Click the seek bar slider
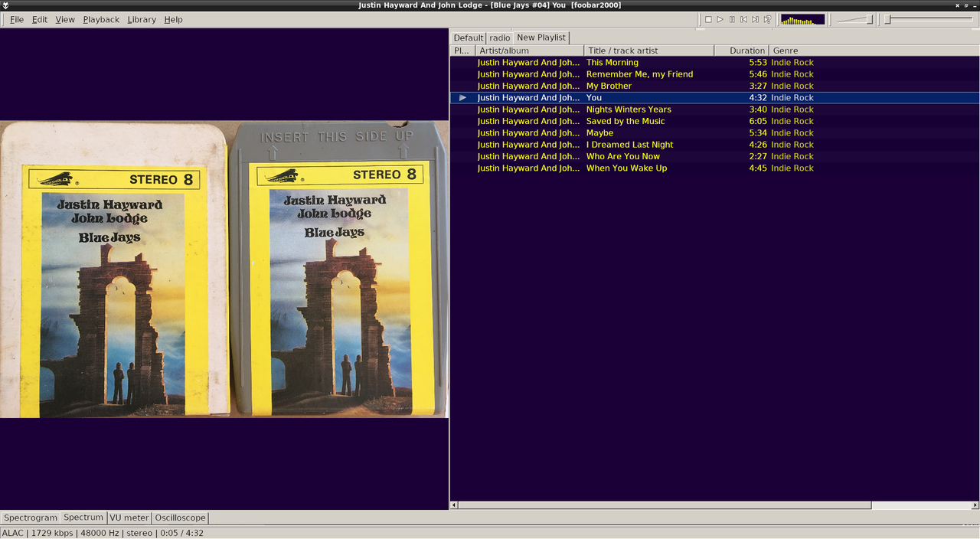Image resolution: width=980 pixels, height=539 pixels. click(929, 19)
